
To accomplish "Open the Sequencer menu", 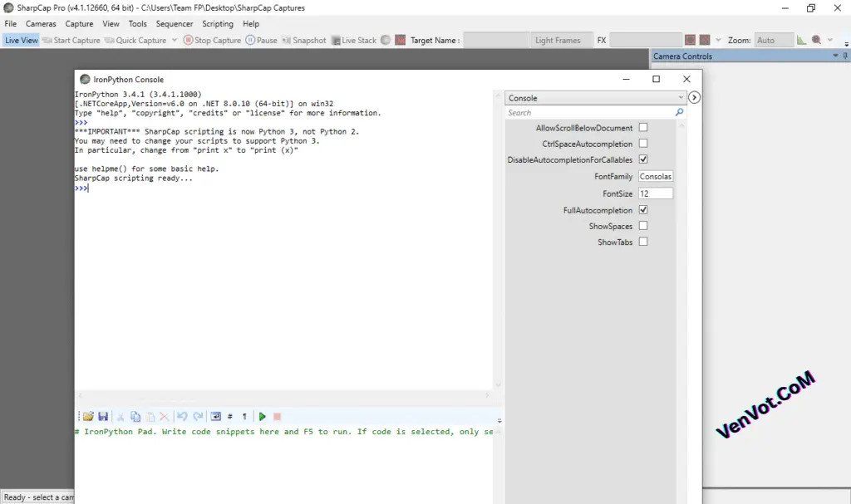I will (x=175, y=23).
